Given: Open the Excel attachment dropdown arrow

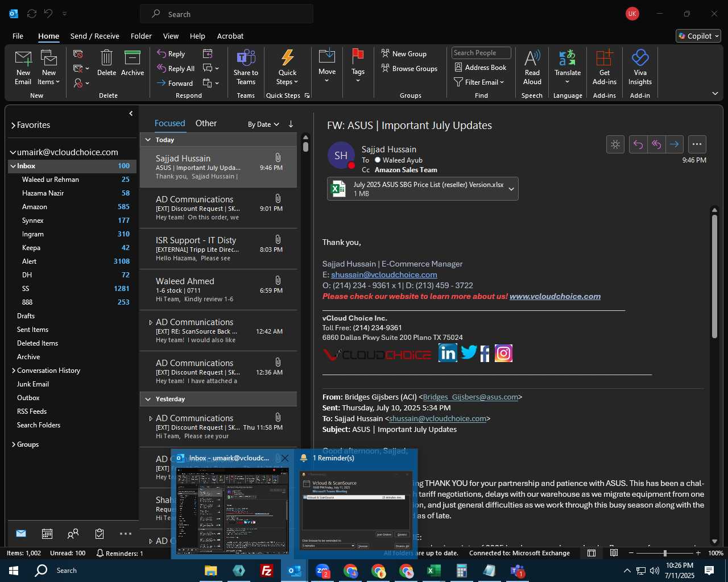Looking at the screenshot, I should [x=511, y=189].
